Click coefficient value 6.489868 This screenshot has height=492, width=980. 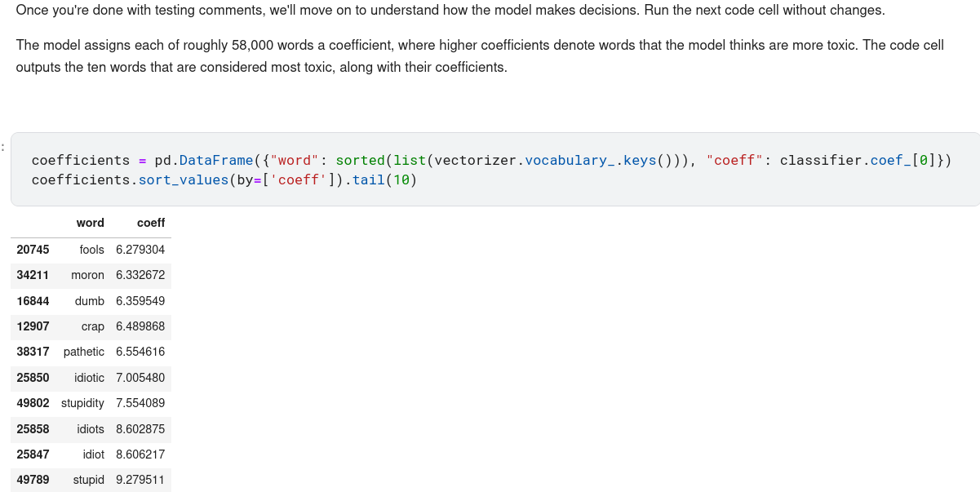(x=140, y=326)
